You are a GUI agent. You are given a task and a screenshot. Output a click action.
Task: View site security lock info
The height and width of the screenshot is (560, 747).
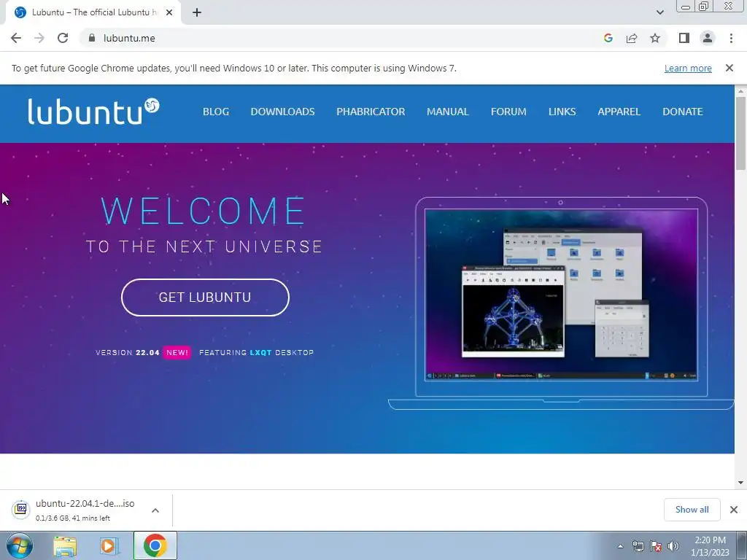click(x=92, y=38)
